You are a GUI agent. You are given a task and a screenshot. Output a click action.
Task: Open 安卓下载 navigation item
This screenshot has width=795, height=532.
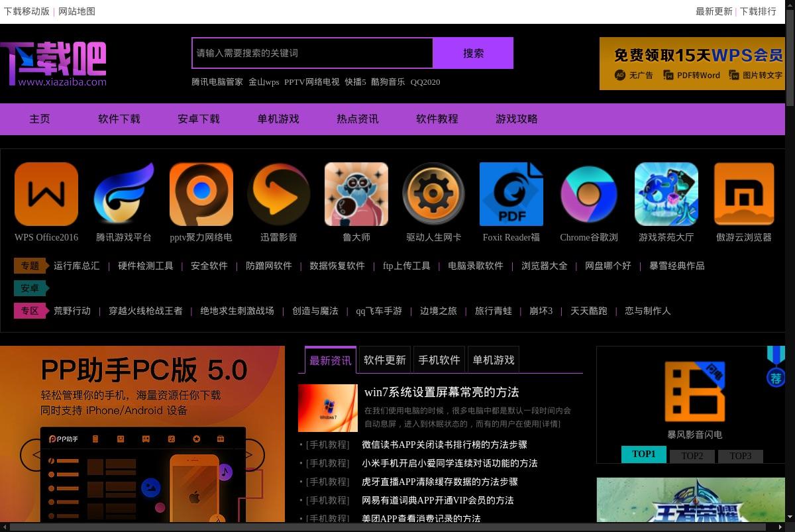199,119
